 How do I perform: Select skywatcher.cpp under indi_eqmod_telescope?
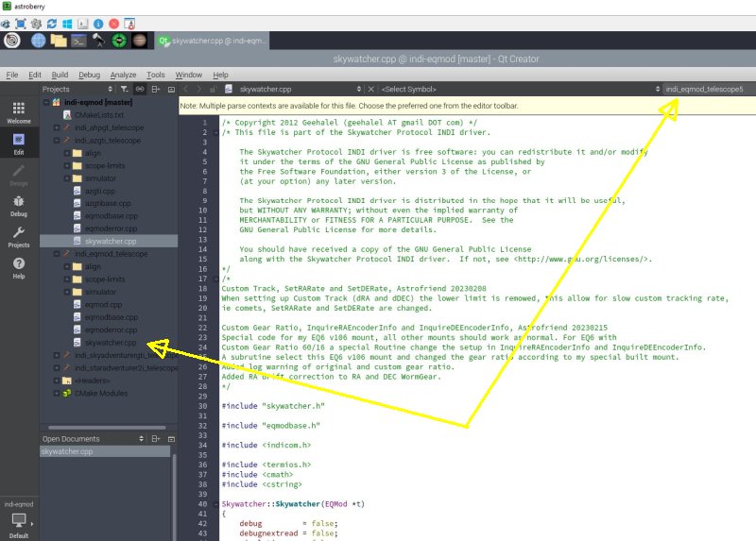(x=111, y=343)
